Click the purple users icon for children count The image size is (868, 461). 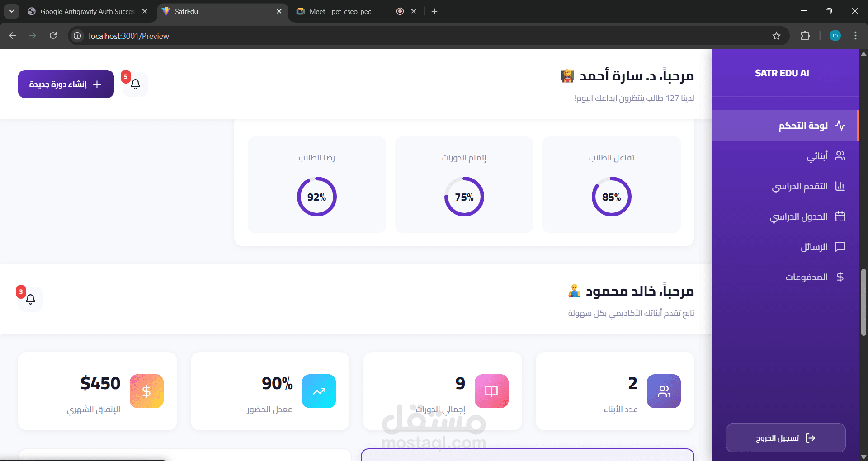tap(664, 391)
